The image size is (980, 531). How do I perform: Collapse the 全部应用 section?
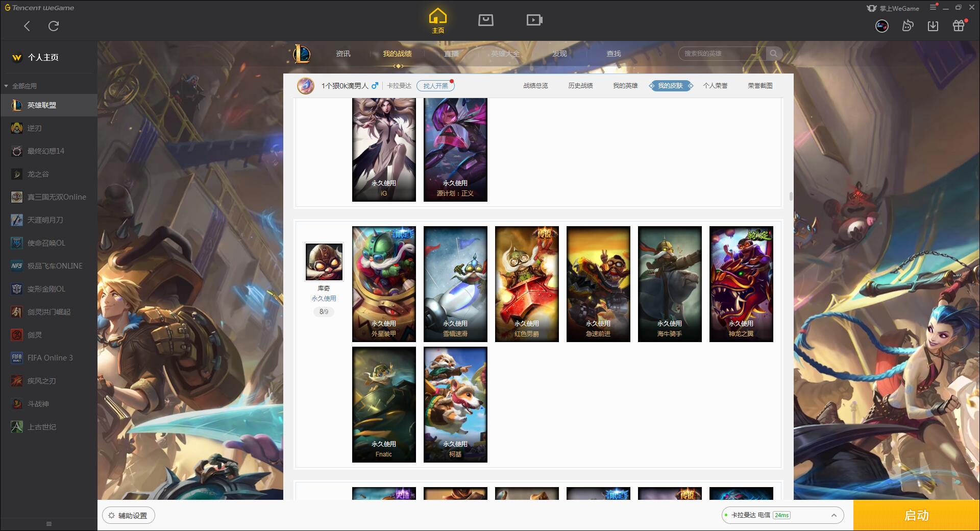pos(20,86)
